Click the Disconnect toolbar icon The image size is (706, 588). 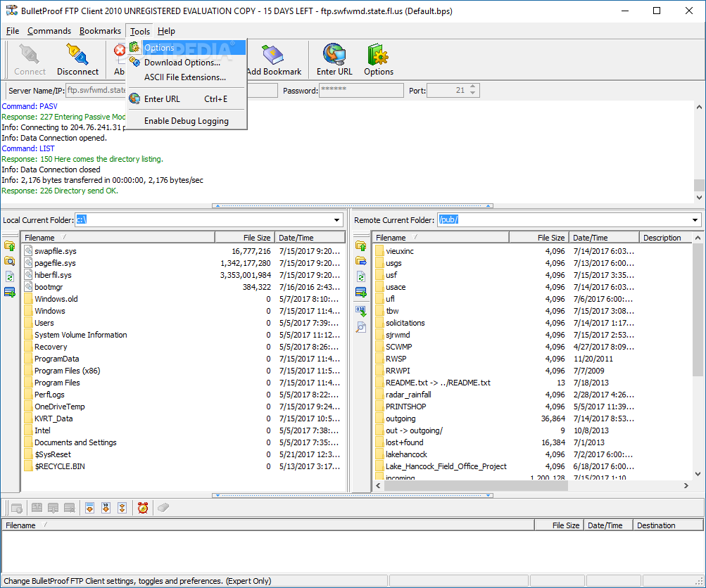[77, 59]
